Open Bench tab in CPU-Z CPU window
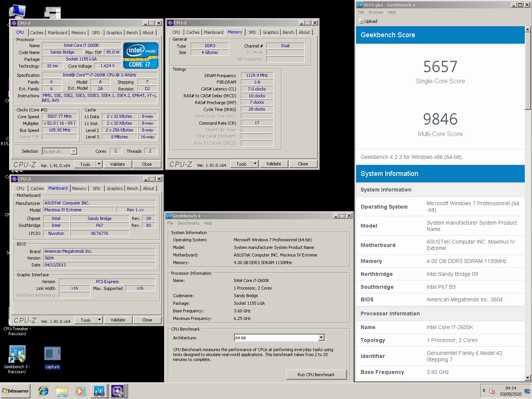 point(132,33)
